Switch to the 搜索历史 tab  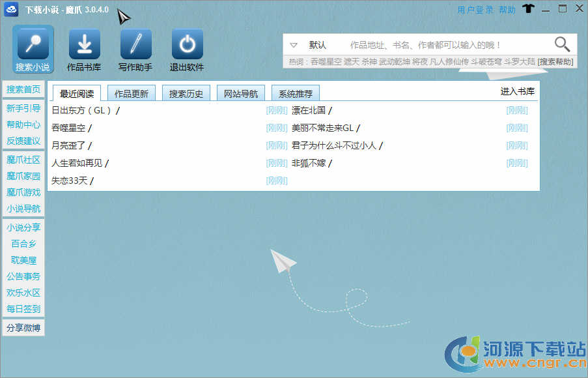(186, 93)
